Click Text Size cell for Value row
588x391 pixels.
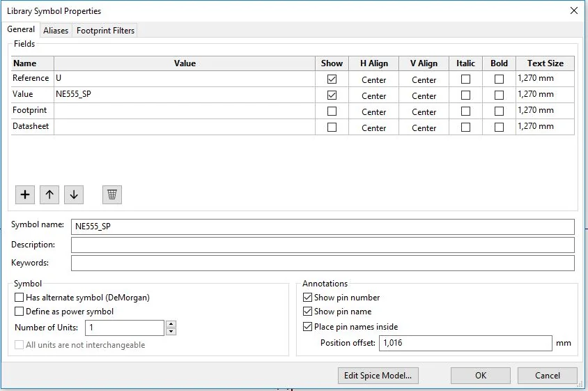pos(545,95)
